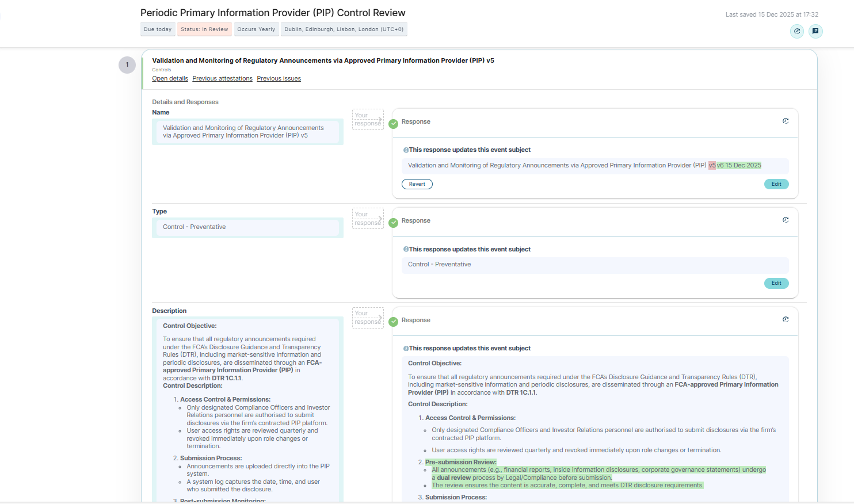The height and width of the screenshot is (504, 854).
Task: Open the comments icon in the page header
Action: [x=815, y=32]
